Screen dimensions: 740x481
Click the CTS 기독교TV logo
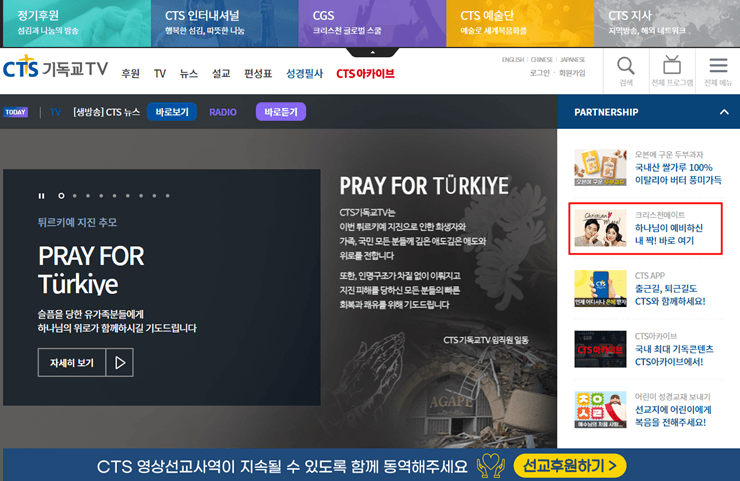click(55, 67)
